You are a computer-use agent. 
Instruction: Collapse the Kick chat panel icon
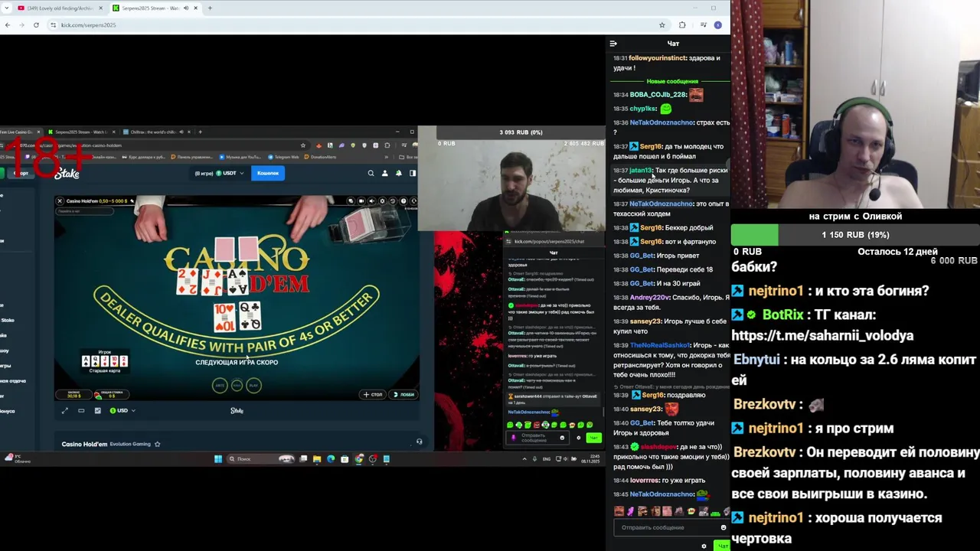point(613,44)
